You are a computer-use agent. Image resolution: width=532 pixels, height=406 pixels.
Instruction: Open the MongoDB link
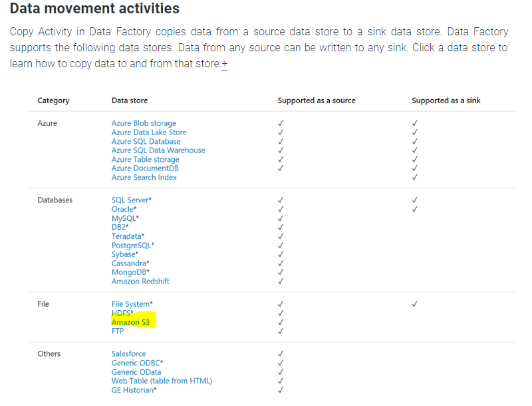click(x=130, y=272)
